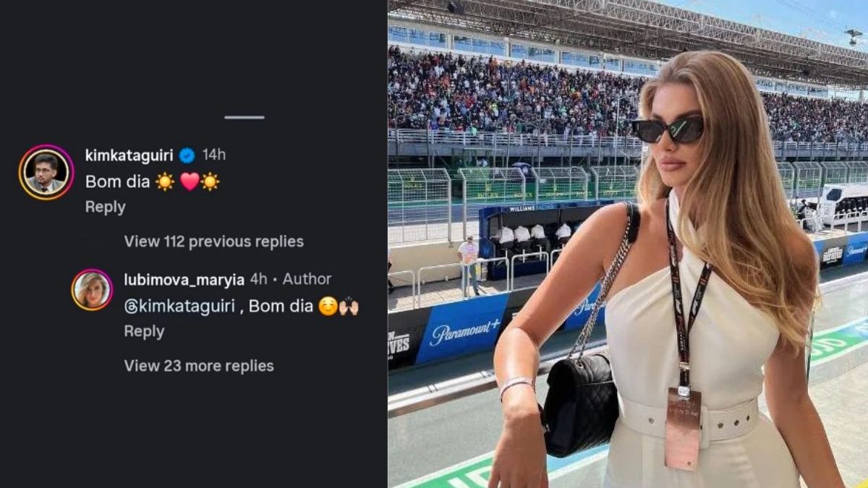Expand View 23 more replies
Viewport: 868px width, 488px height.
point(199,366)
